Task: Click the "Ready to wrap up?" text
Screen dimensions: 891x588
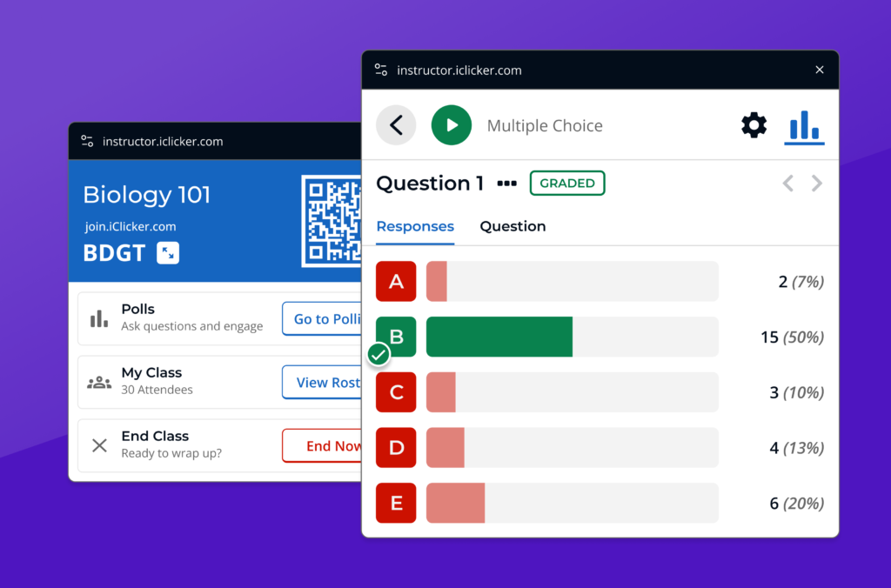Action: [171, 453]
